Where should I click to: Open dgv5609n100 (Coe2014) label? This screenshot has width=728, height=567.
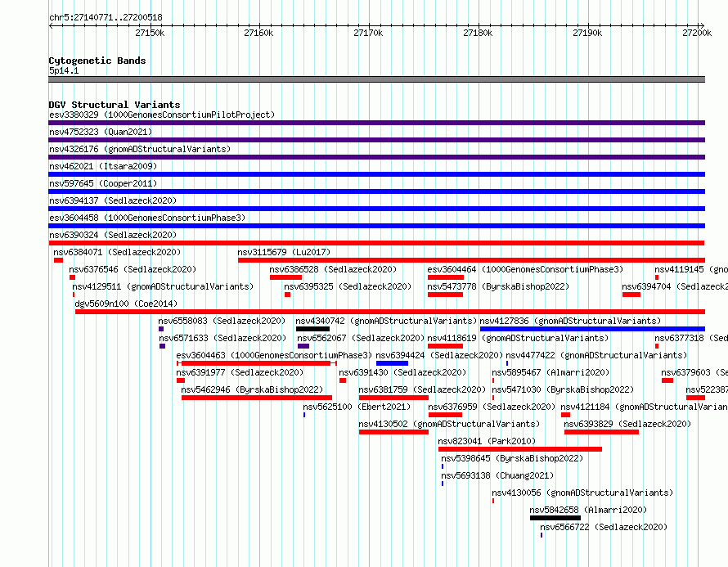click(126, 304)
